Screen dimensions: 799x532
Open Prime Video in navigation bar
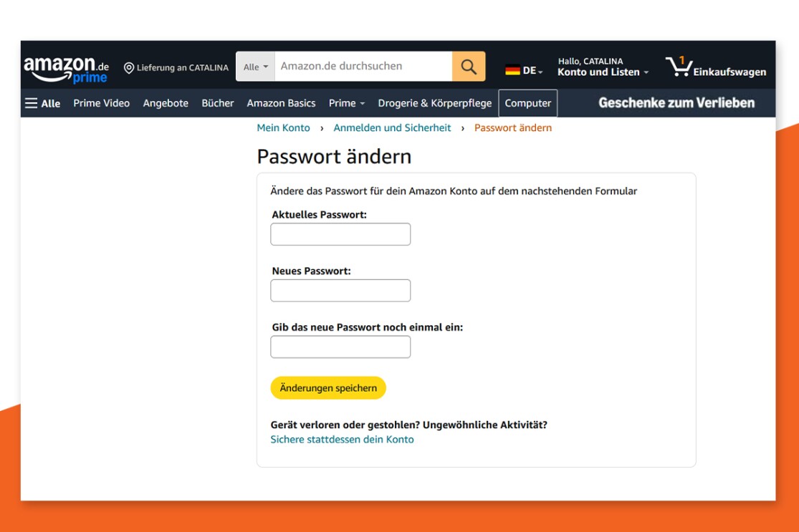click(x=101, y=103)
